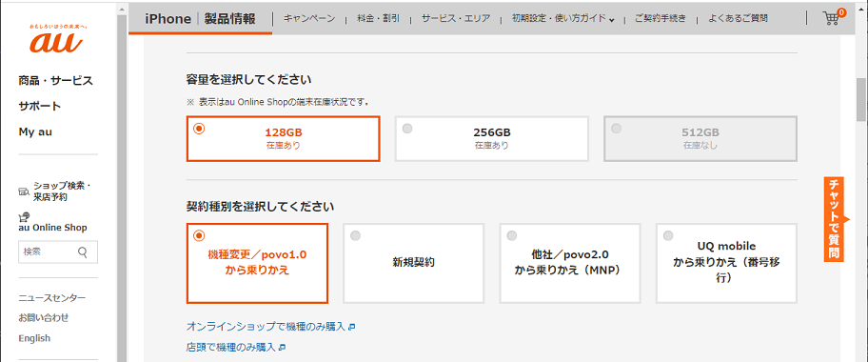Open the よくあるご質問 menu item
This screenshot has width=868, height=362.
[738, 18]
